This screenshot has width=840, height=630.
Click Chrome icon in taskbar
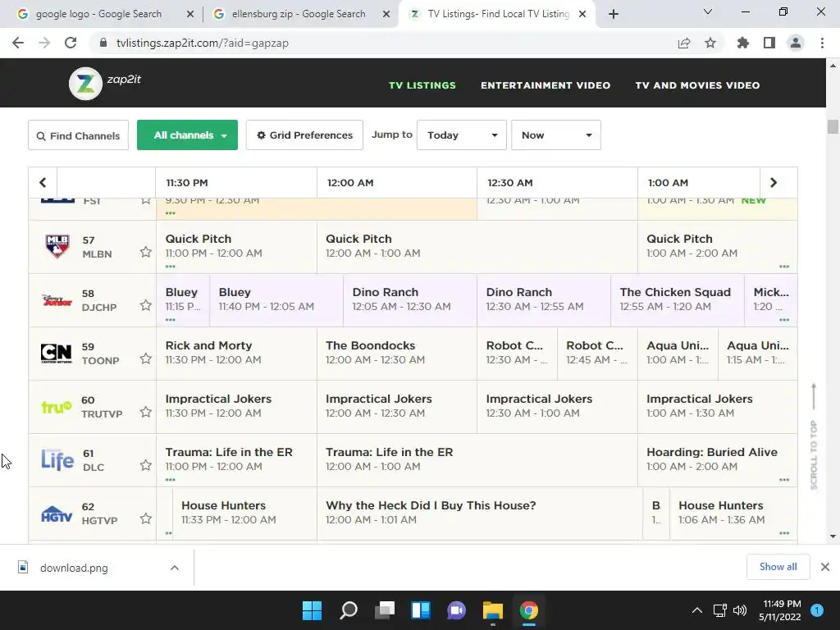pyautogui.click(x=529, y=610)
